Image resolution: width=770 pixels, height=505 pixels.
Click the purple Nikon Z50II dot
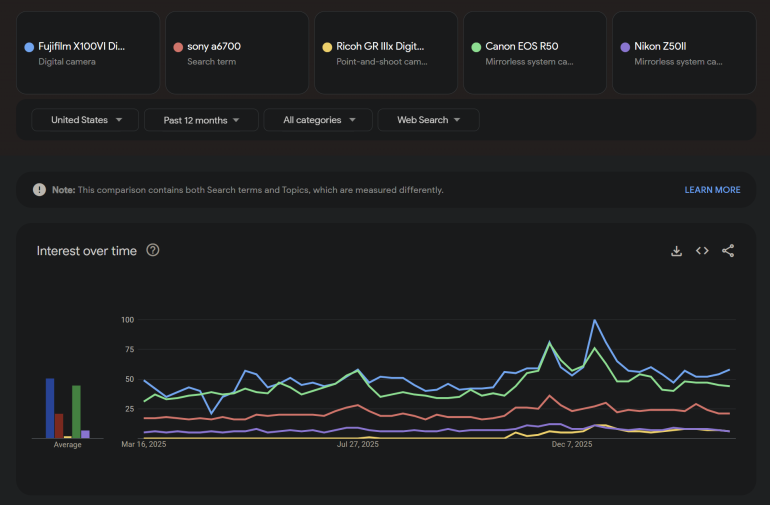click(625, 47)
